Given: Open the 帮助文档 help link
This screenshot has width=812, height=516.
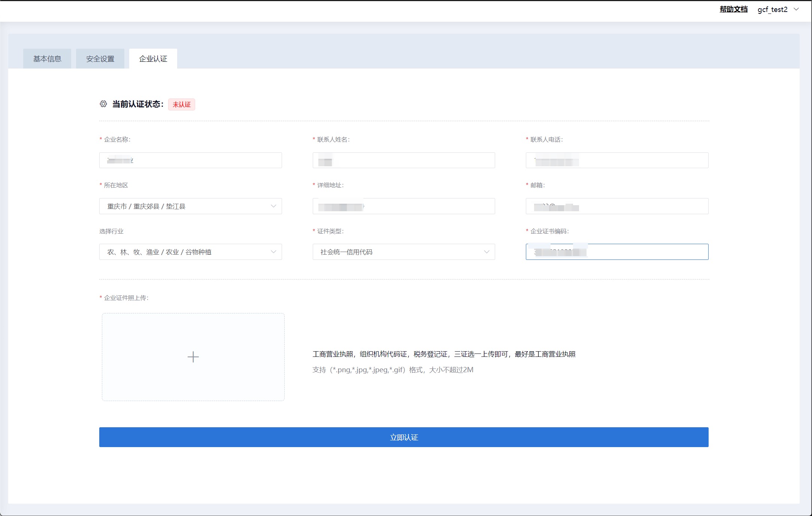Looking at the screenshot, I should [x=733, y=9].
